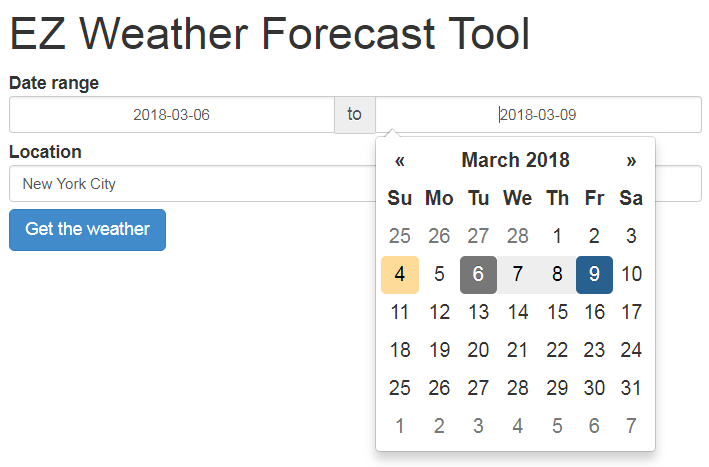This screenshot has width=709, height=467.
Task: Pick March 23 in the calendar
Action: 594,350
